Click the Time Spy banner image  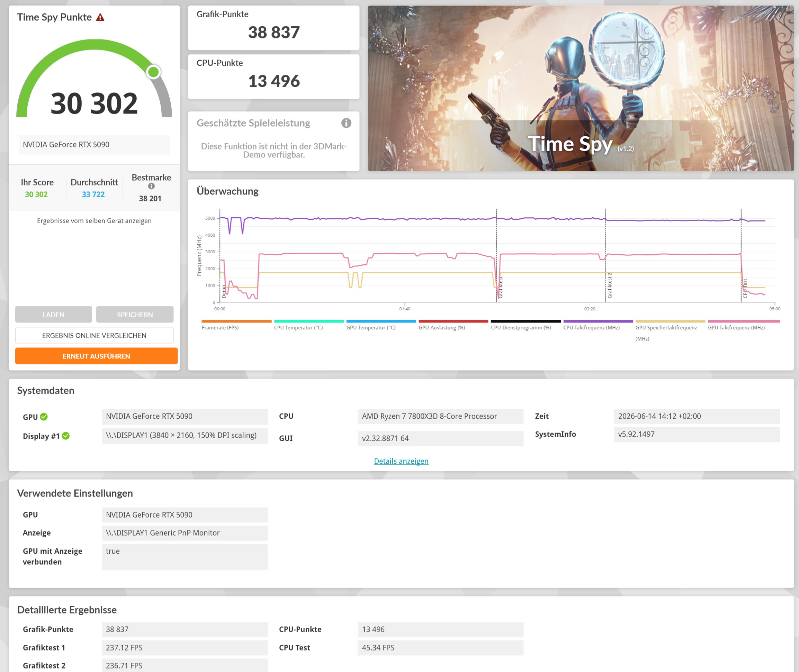pyautogui.click(x=581, y=88)
